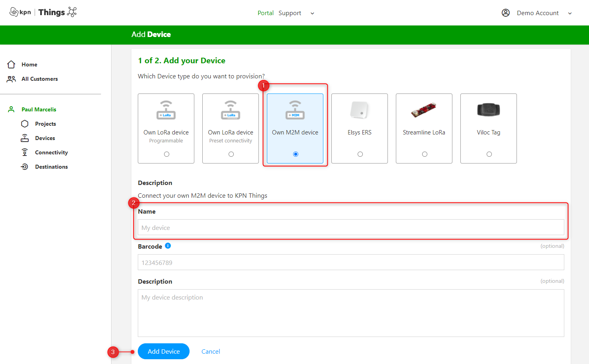Select the Elsys ERS radio button
Viewport: 589px width, 364px height.
tap(360, 154)
